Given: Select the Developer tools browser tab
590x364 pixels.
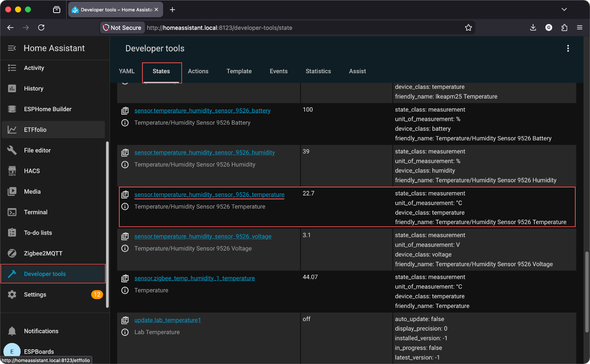Looking at the screenshot, I should pyautogui.click(x=116, y=10).
